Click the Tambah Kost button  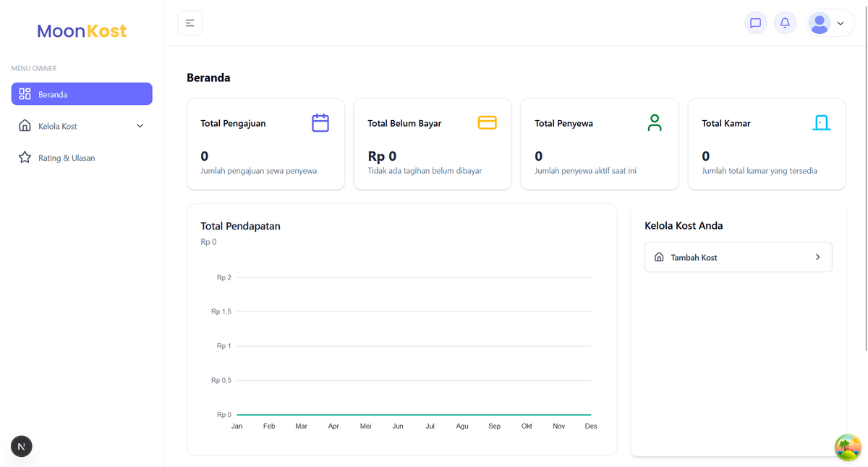(x=738, y=256)
